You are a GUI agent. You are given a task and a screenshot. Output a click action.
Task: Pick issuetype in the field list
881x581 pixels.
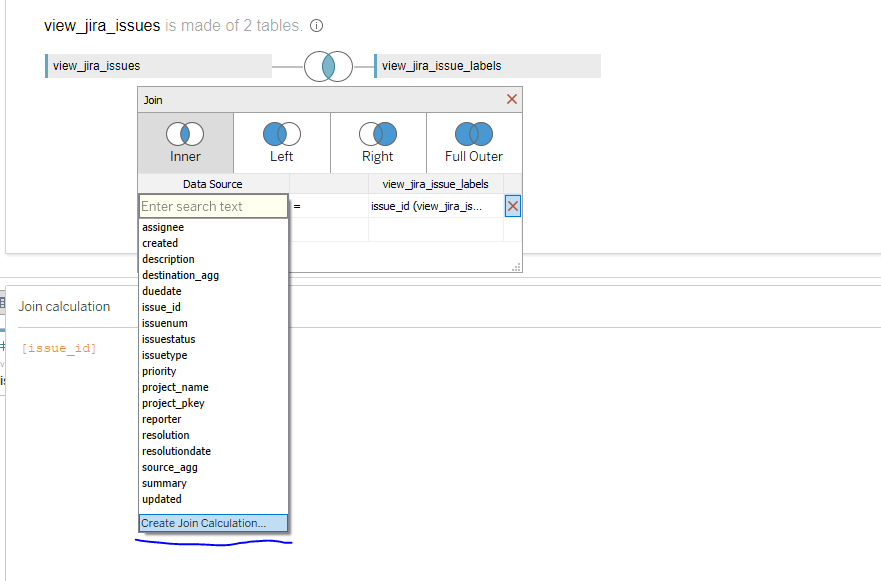(x=213, y=355)
